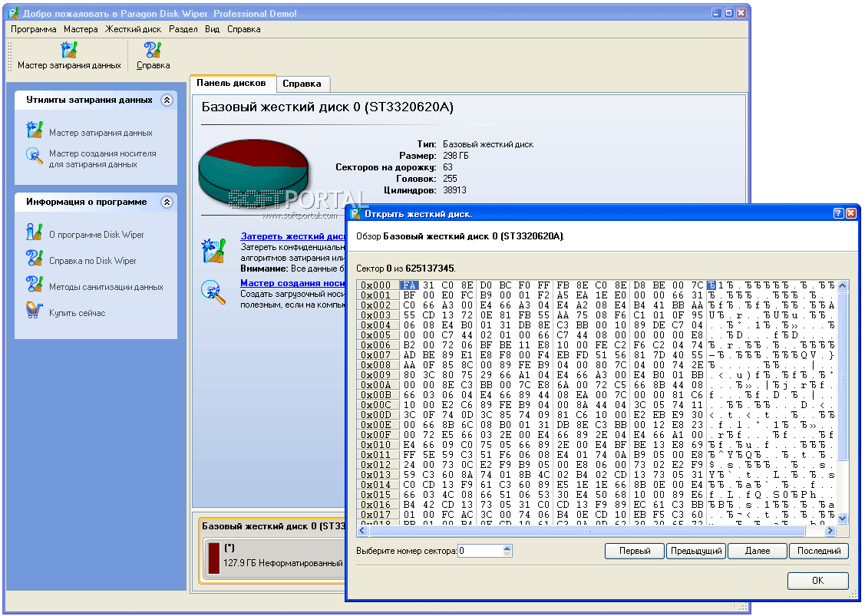Click 127.9 ГБ Неформатированный partition label
The height and width of the screenshot is (616, 865).
pos(283,563)
